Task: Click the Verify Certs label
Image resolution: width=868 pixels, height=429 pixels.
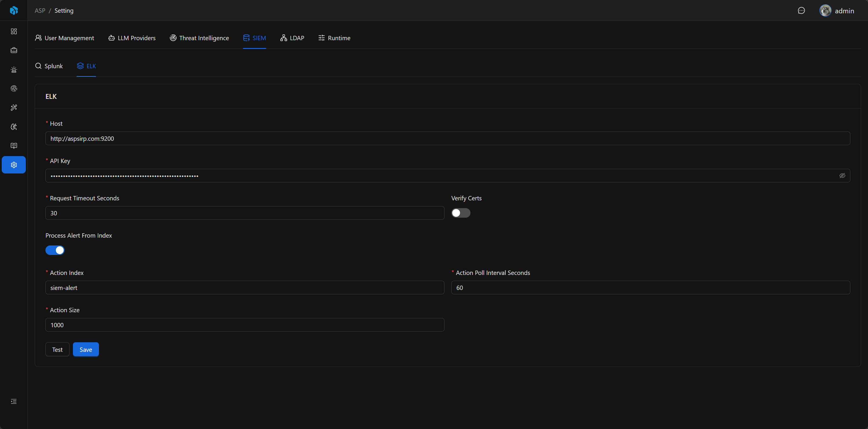Action: 466,198
